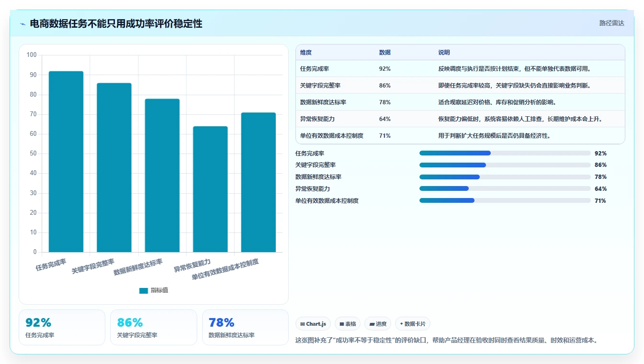Click the 路径雷达 label in header

click(612, 23)
